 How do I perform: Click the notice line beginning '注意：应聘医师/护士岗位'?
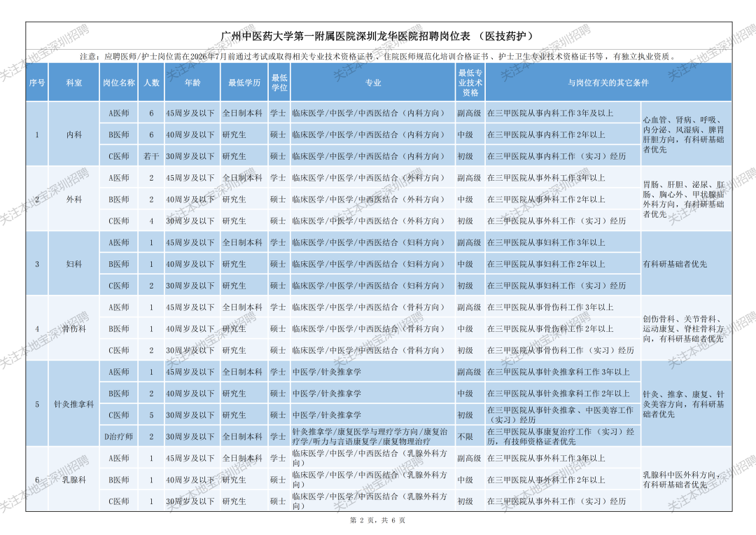(379, 57)
